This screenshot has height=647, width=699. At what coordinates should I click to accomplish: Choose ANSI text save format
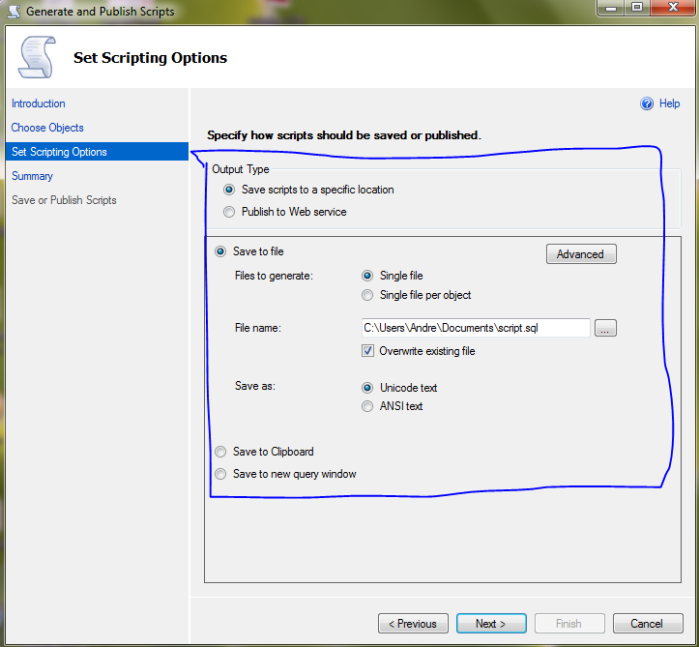pyautogui.click(x=368, y=406)
